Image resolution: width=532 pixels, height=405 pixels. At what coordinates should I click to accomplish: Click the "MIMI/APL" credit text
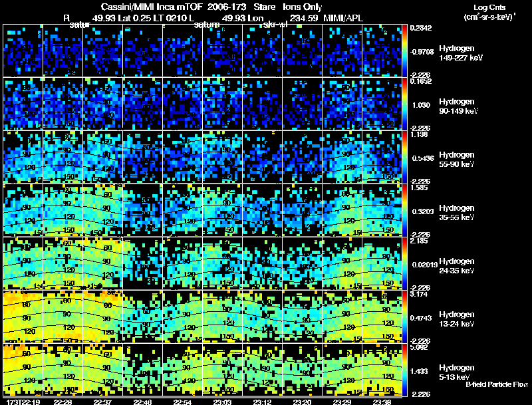tap(343, 18)
